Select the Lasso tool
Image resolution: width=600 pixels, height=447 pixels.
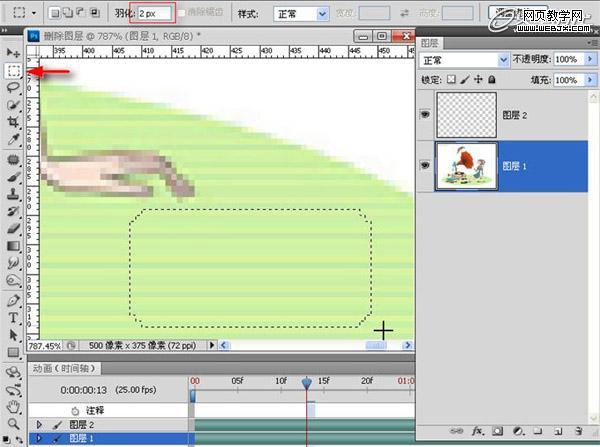click(x=13, y=88)
